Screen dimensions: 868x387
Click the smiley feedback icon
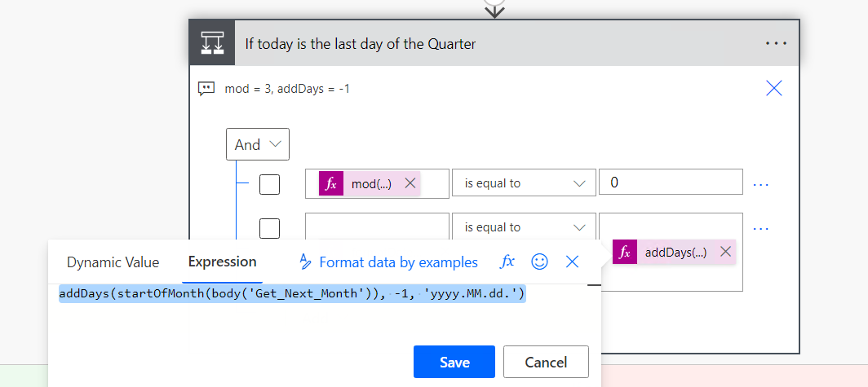[x=539, y=262]
